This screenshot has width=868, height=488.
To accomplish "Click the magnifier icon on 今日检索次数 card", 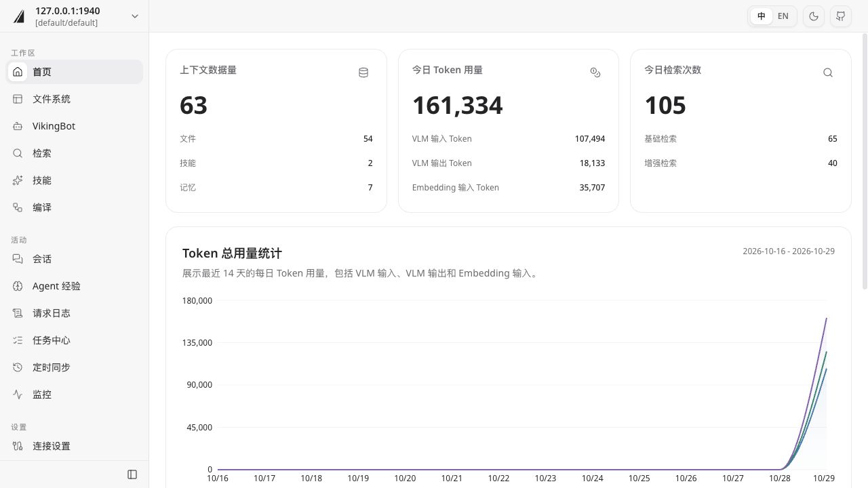I will (828, 73).
